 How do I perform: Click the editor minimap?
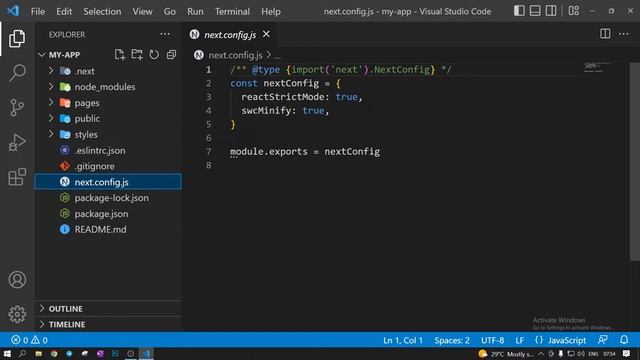[x=597, y=68]
